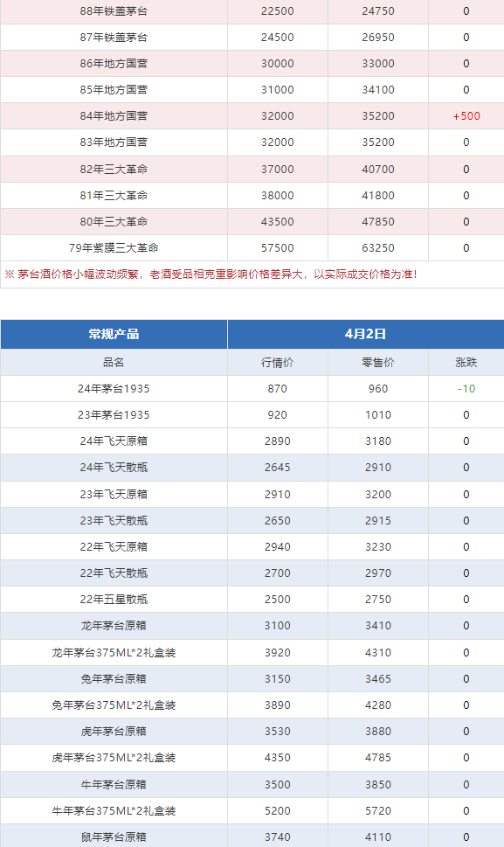Select the 龙年茅台375ML*2礼盒装 row name
Viewport: 504px width, 847px height.
(114, 653)
